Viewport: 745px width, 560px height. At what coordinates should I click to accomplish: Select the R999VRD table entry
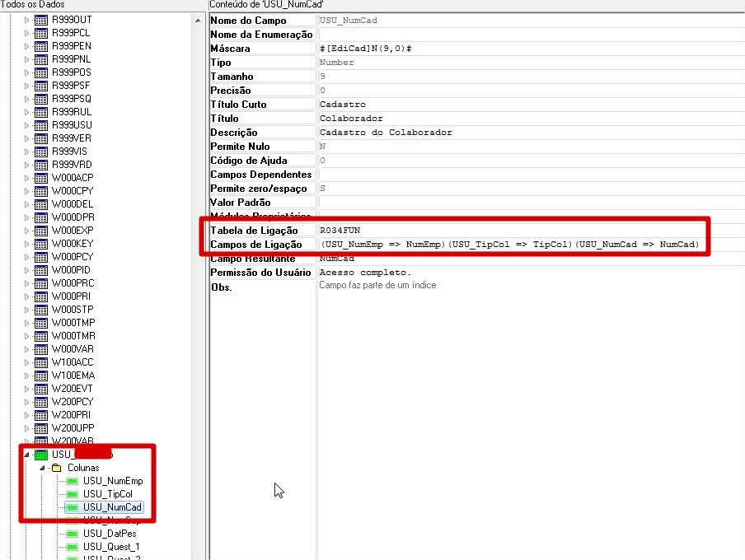point(72,165)
